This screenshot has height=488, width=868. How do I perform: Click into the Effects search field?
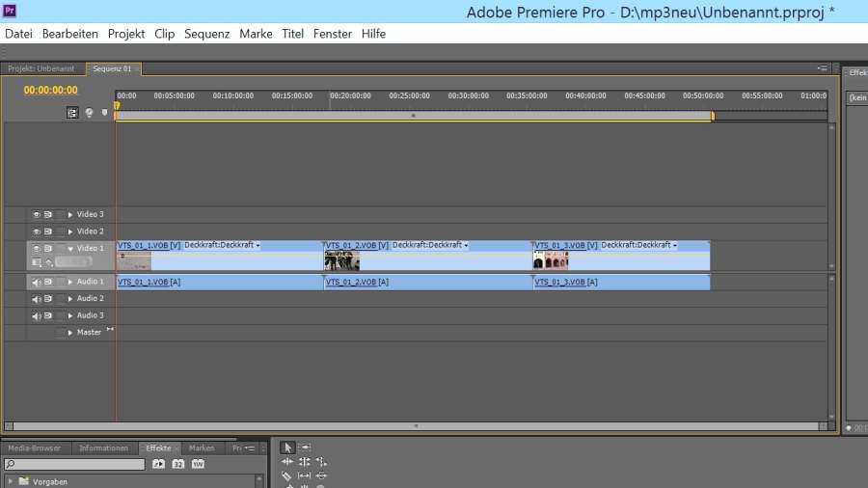(74, 464)
